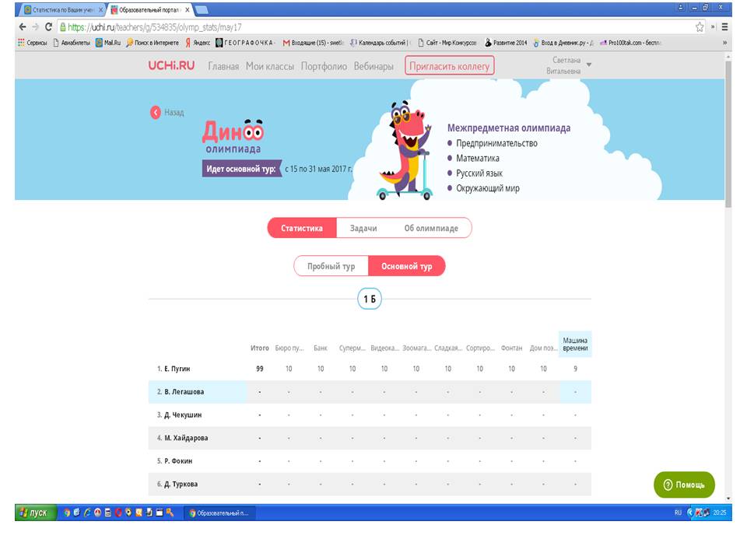Click the Пригласить коллегу button
This screenshot has width=747, height=560.
(449, 65)
